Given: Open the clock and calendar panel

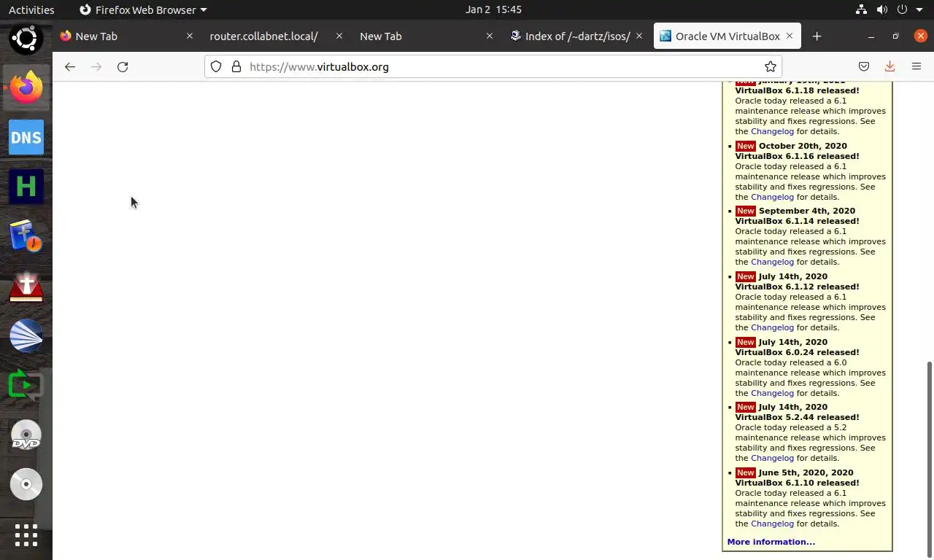Looking at the screenshot, I should click(493, 9).
